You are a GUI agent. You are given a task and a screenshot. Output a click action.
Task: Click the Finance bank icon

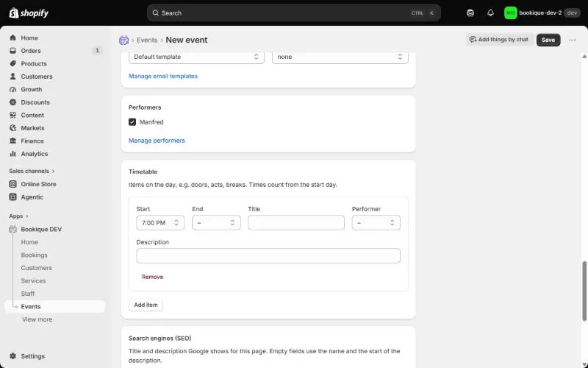[13, 141]
